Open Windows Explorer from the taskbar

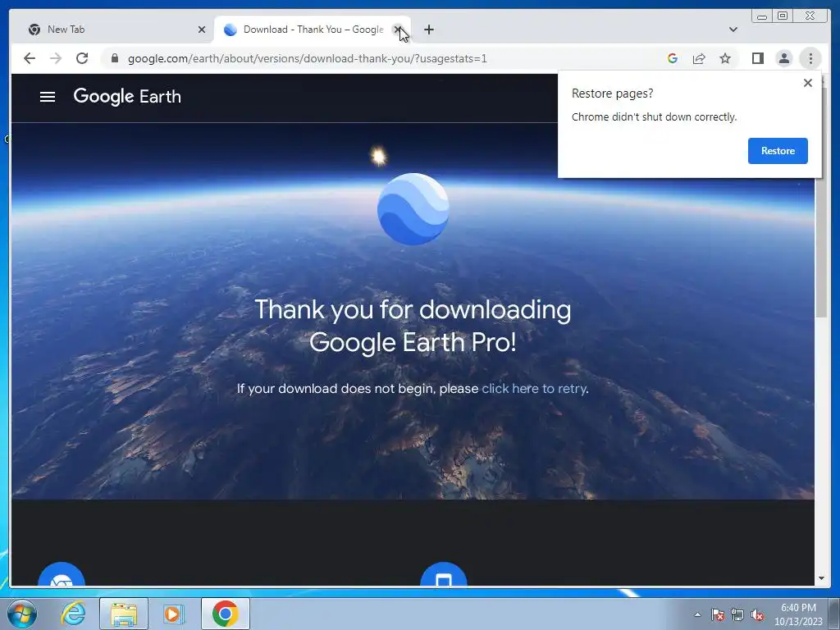coord(124,614)
